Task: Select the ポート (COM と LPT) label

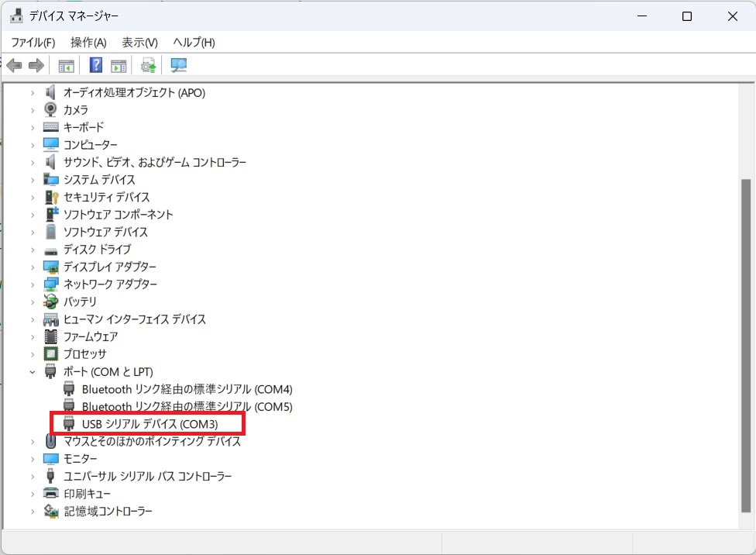Action: coord(108,371)
